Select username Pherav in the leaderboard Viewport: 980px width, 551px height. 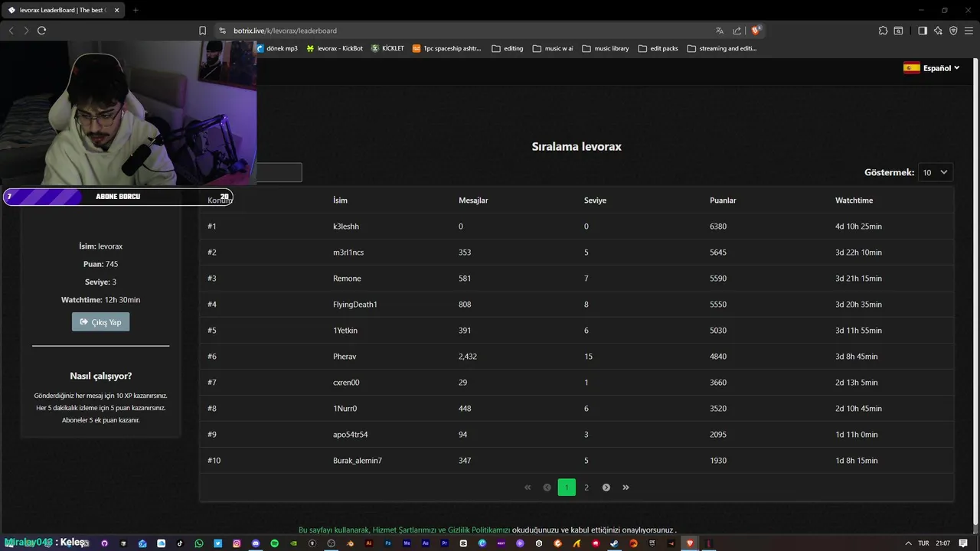[345, 357]
